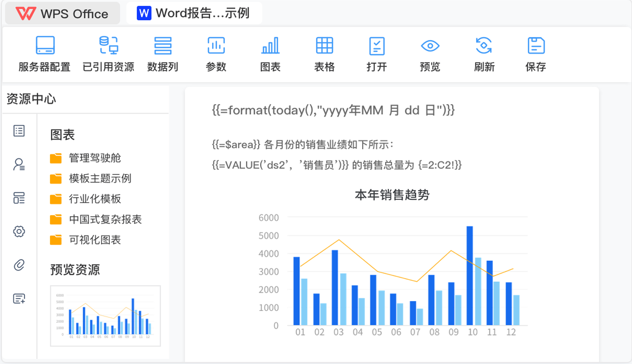Image resolution: width=632 pixels, height=364 pixels.
Task: Open the 参数 parameters panel
Action: click(216, 54)
